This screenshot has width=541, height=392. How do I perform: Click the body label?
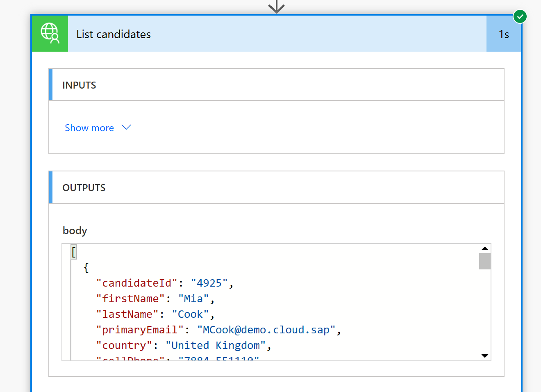point(75,231)
